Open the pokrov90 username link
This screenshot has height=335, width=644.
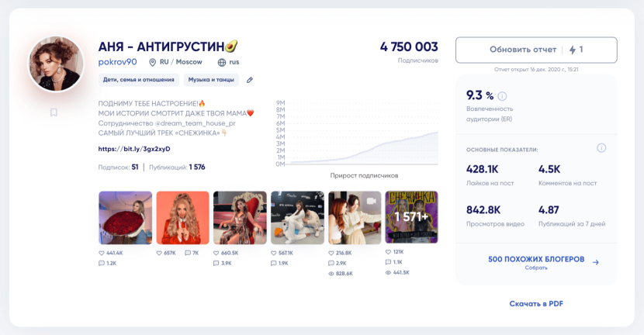coord(117,61)
